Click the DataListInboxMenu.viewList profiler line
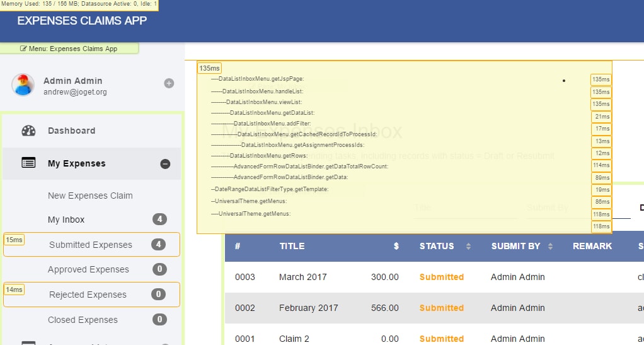Screen dimensions: 644x345 (x=256, y=102)
